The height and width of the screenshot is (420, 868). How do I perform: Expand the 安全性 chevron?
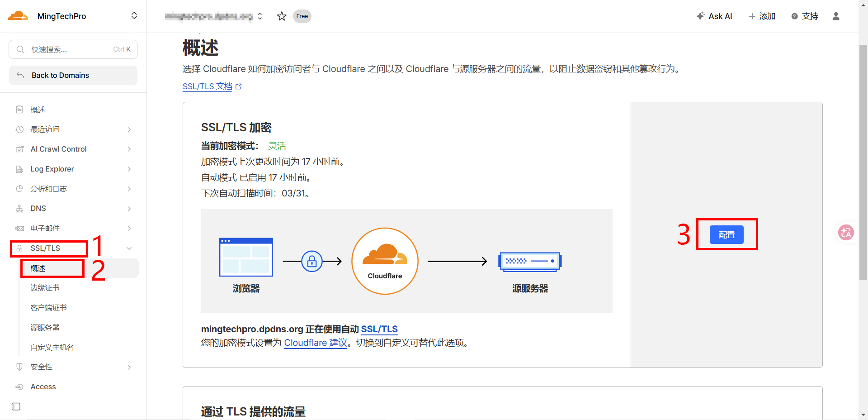[129, 367]
